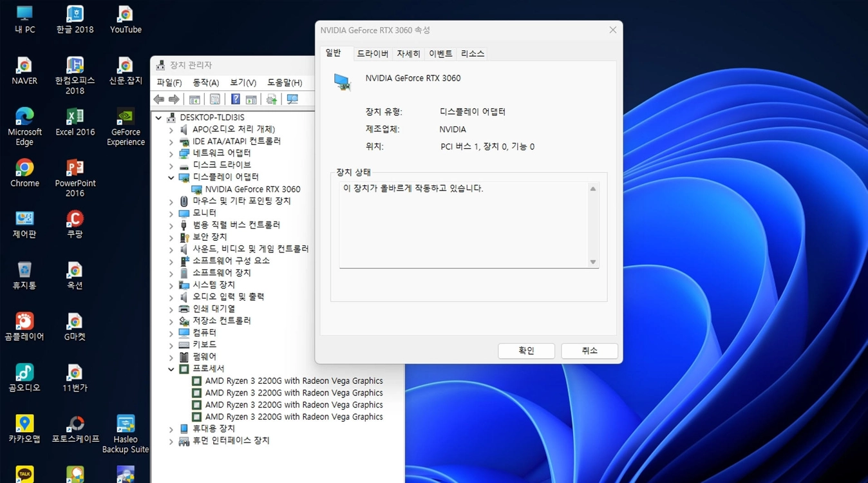Switch to the 자세히 tab

[x=408, y=54]
